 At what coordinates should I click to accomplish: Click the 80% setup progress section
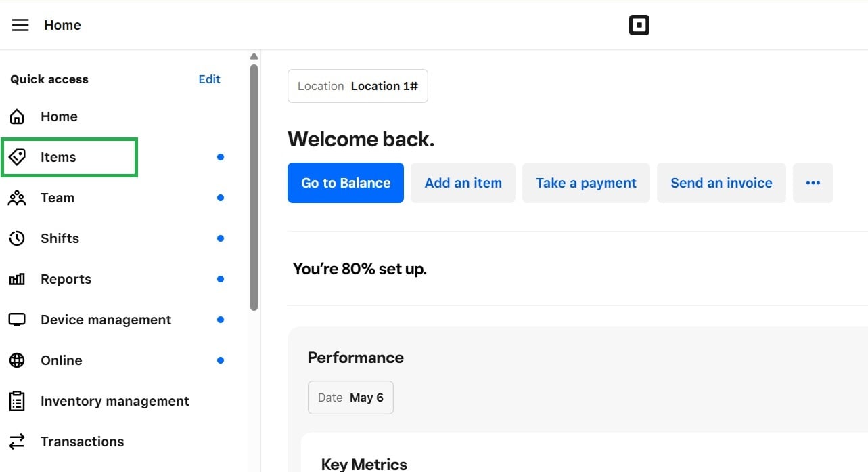point(359,268)
